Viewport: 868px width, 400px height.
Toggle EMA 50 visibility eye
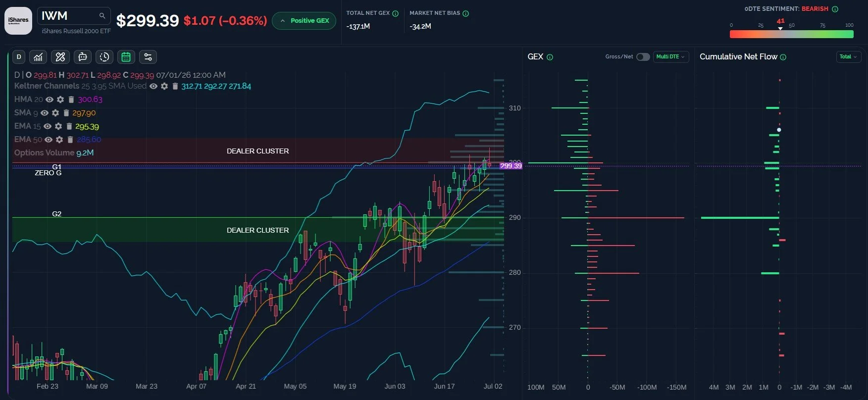point(49,140)
